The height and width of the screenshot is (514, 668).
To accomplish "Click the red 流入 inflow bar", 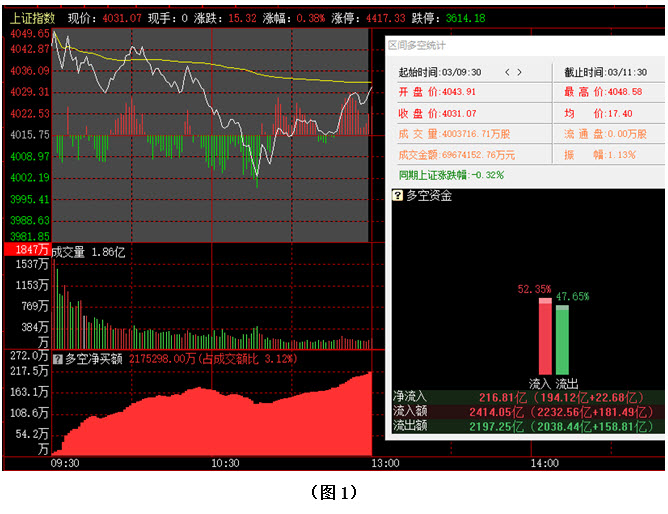I will click(x=544, y=335).
